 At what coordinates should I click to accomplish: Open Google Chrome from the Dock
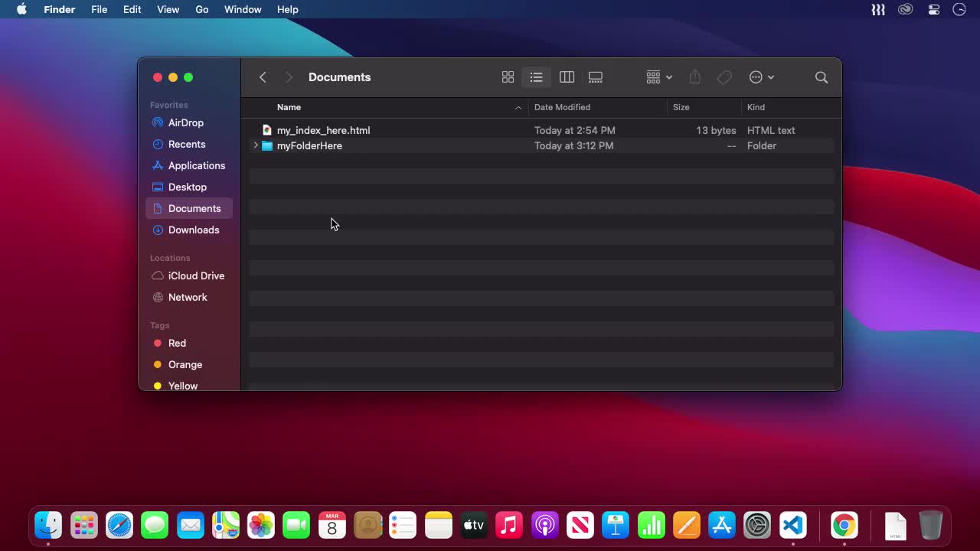(x=844, y=525)
